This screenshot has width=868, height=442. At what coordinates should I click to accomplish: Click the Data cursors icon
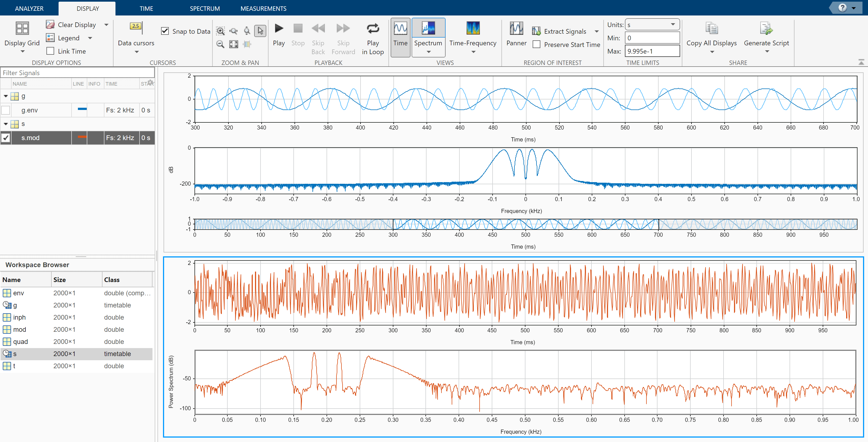(136, 27)
